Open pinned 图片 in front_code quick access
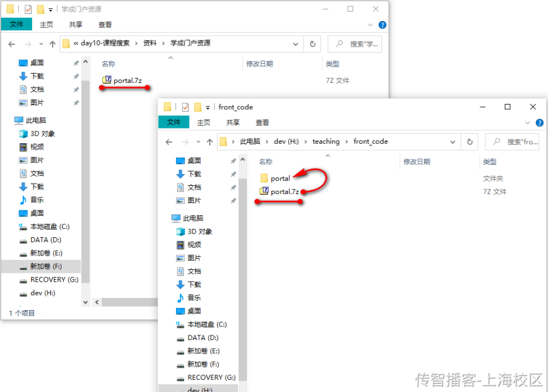The width and height of the screenshot is (548, 392). (x=189, y=200)
